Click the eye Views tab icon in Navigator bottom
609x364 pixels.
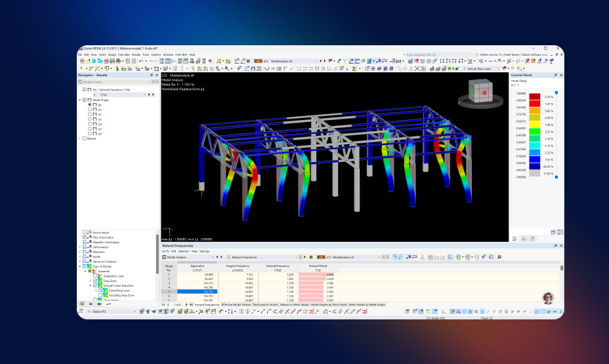[x=91, y=304]
